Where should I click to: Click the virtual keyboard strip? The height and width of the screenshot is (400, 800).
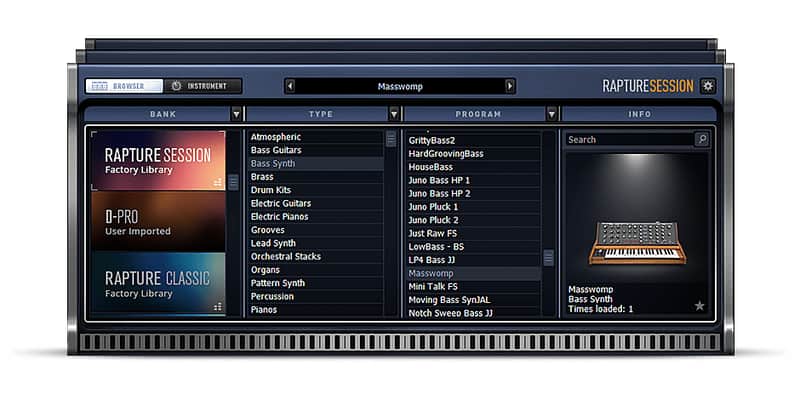[400, 342]
